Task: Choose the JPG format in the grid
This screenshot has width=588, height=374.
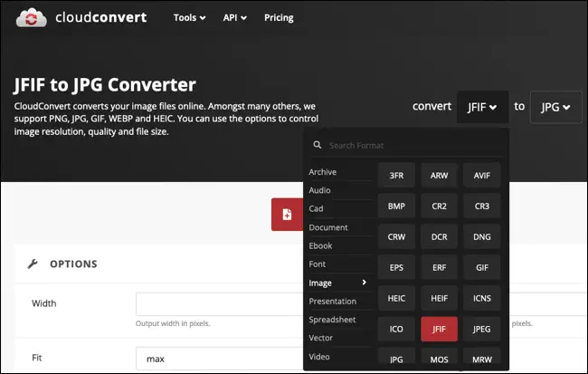Action: pyautogui.click(x=396, y=357)
